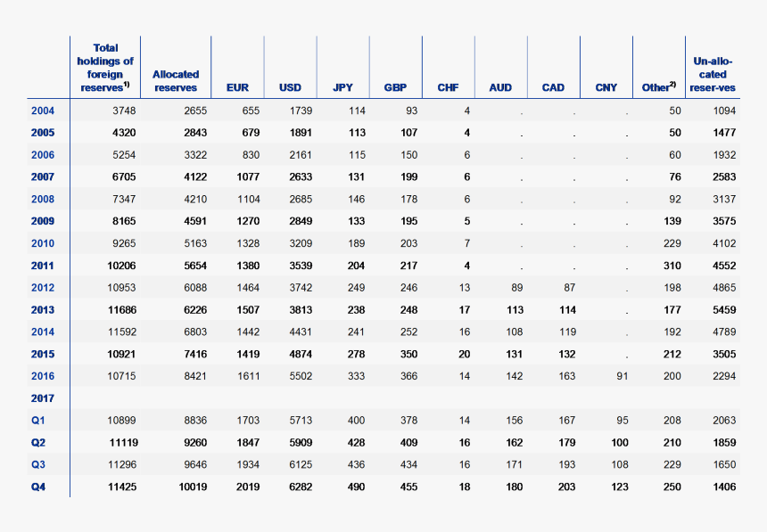Click the 2008 row label
This screenshot has width=767, height=532.
[43, 199]
